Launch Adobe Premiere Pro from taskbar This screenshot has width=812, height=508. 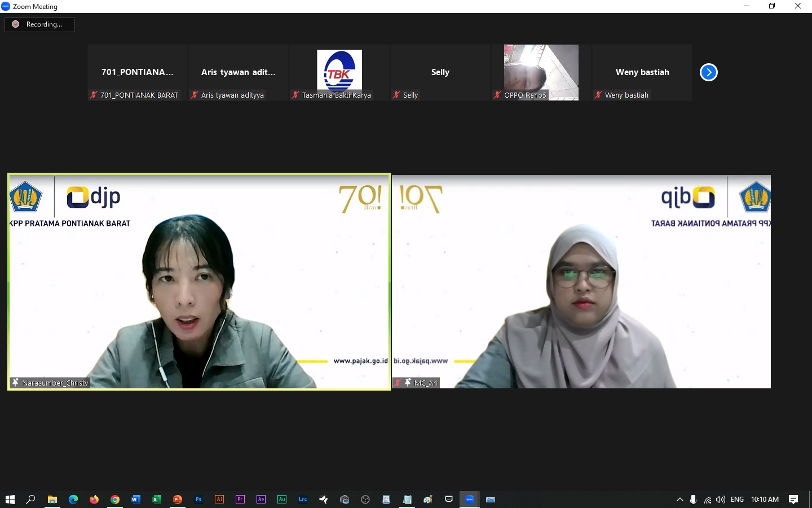point(240,500)
